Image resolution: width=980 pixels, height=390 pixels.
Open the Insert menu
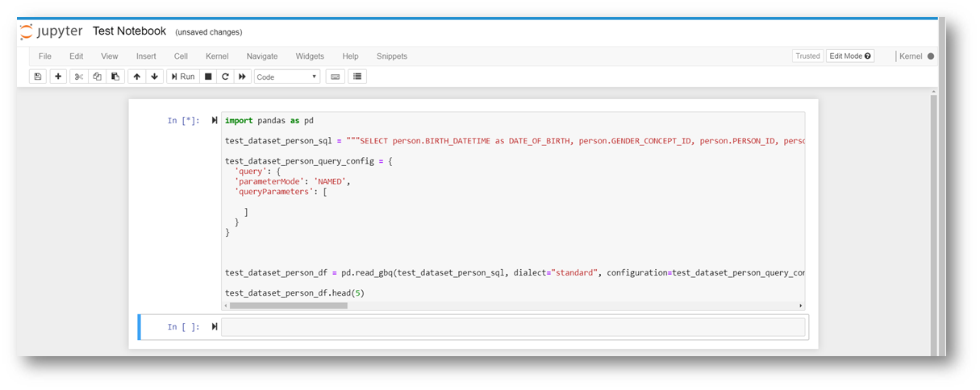coord(146,56)
